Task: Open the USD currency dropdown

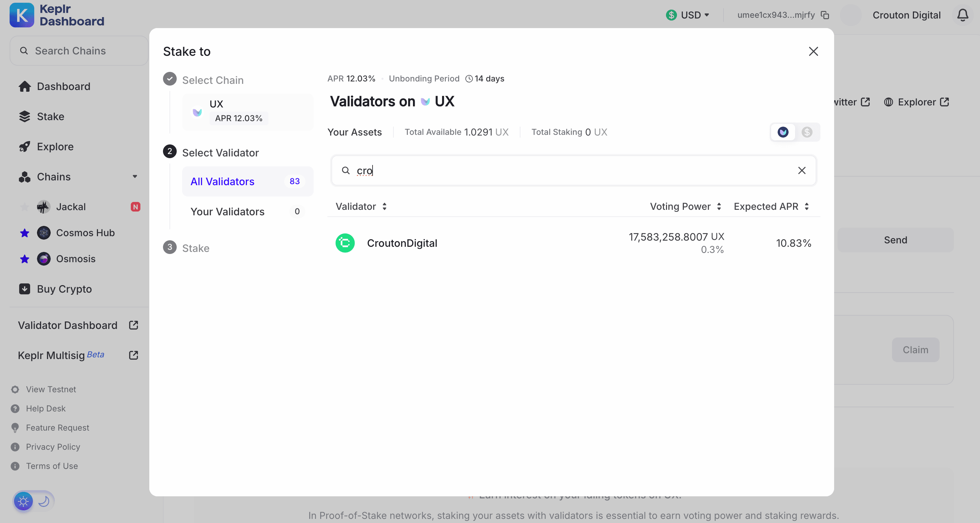Action: [688, 15]
